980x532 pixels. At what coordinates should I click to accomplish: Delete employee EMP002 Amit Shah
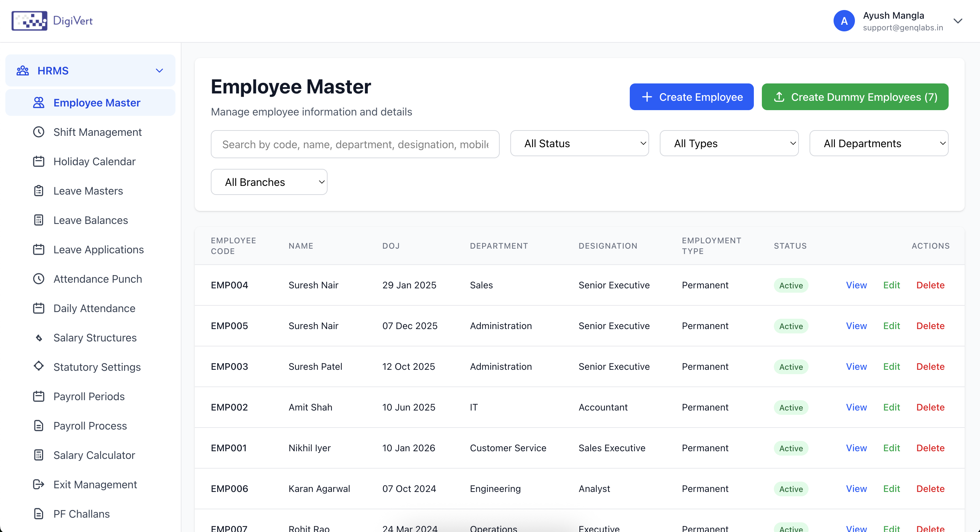pyautogui.click(x=930, y=407)
